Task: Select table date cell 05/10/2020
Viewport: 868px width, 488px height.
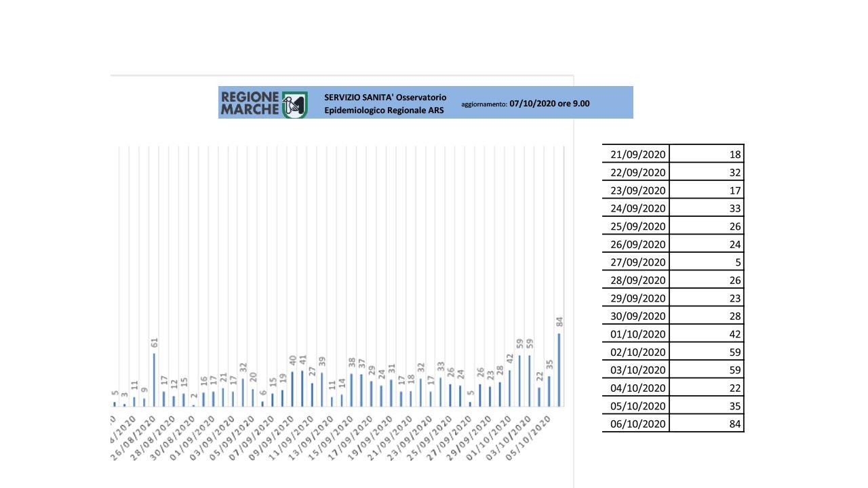Action: click(x=636, y=405)
